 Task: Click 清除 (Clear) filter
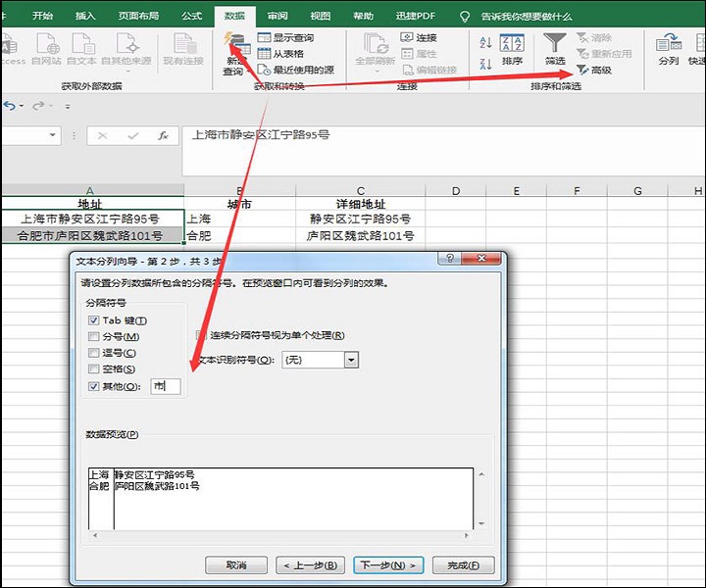click(594, 37)
